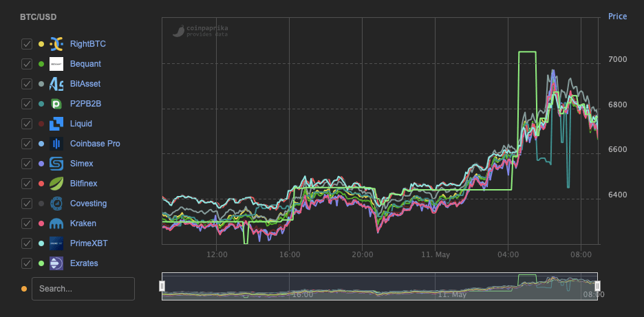Click the Coinpaprika provides data watermark
644x317 pixels.
pos(200,31)
